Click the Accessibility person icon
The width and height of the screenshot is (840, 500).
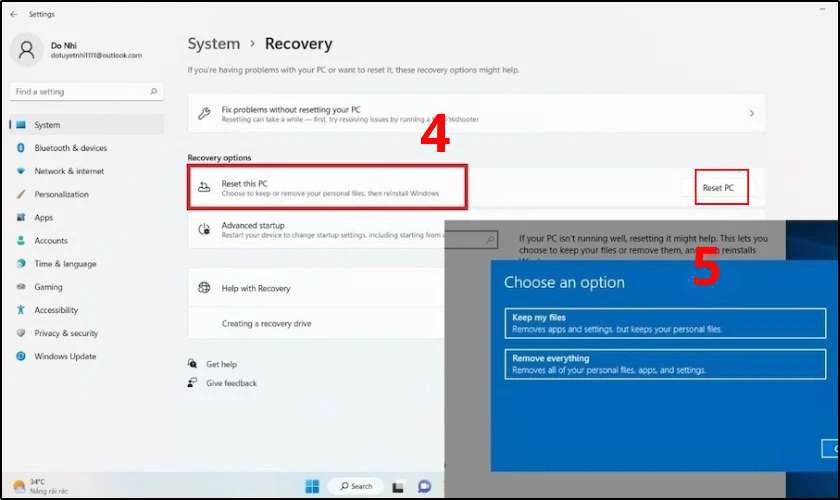click(x=21, y=310)
